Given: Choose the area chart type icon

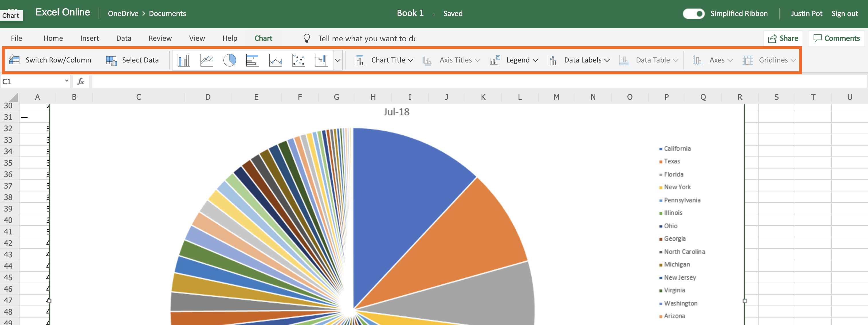Looking at the screenshot, I should click(275, 60).
